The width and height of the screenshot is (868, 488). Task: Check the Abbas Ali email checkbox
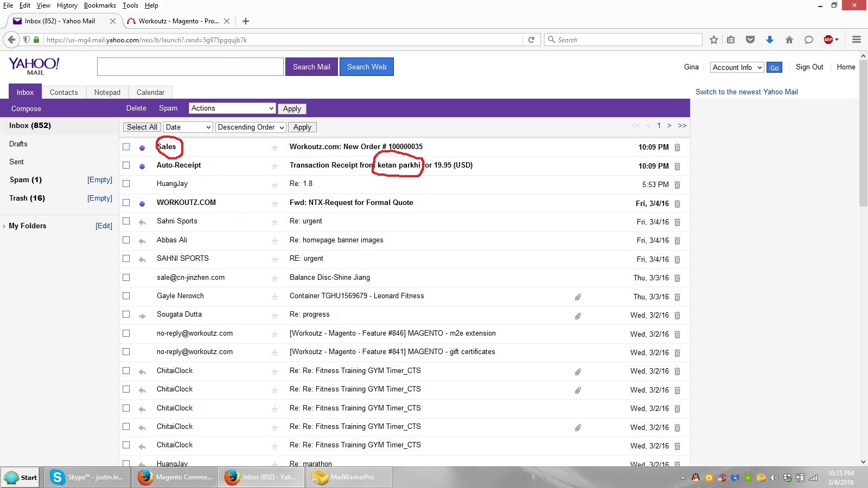tap(126, 240)
